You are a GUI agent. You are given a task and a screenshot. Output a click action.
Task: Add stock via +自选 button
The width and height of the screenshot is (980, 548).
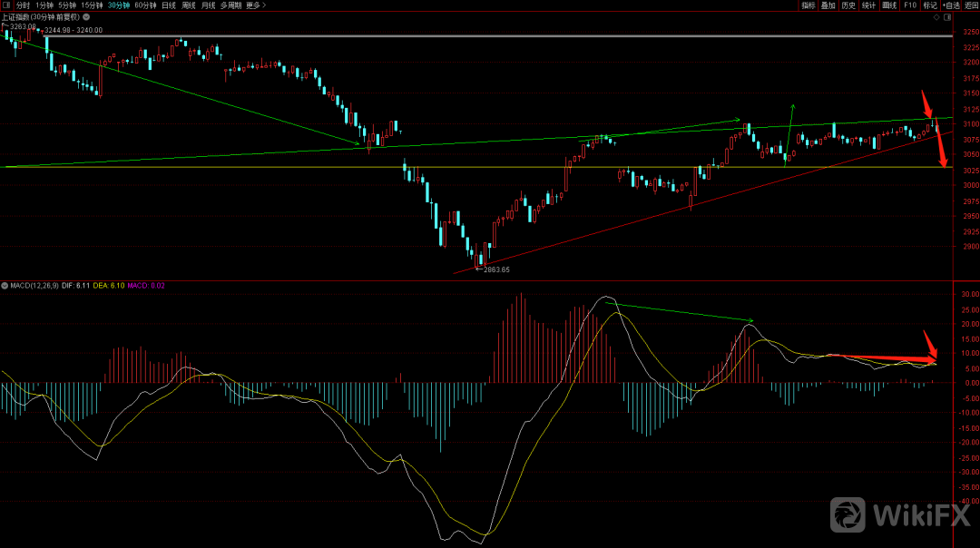click(x=950, y=5)
